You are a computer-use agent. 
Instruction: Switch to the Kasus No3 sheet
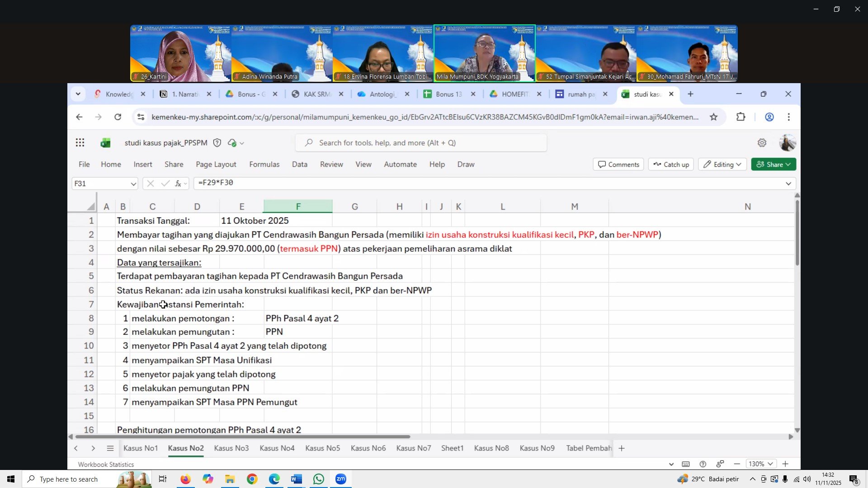coord(231,448)
